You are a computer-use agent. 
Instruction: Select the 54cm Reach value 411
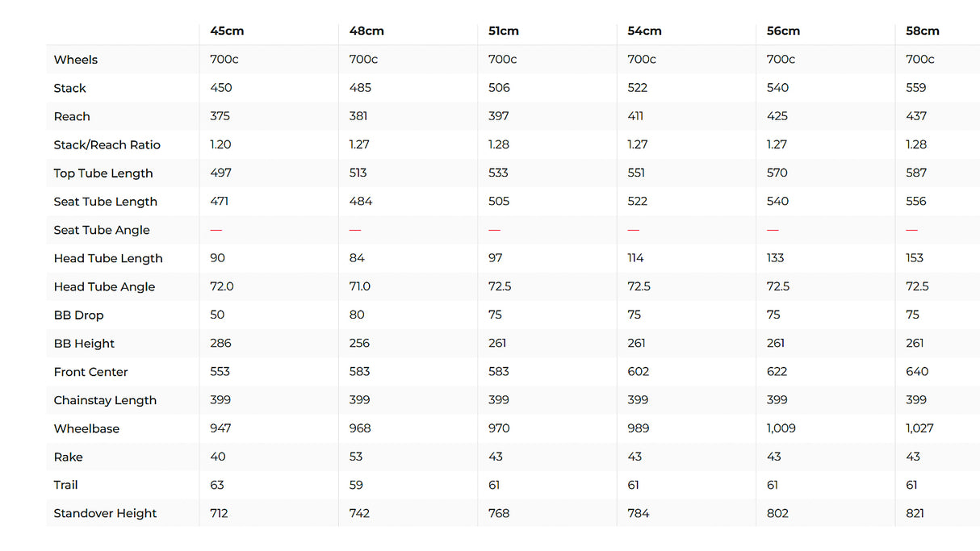coord(635,116)
